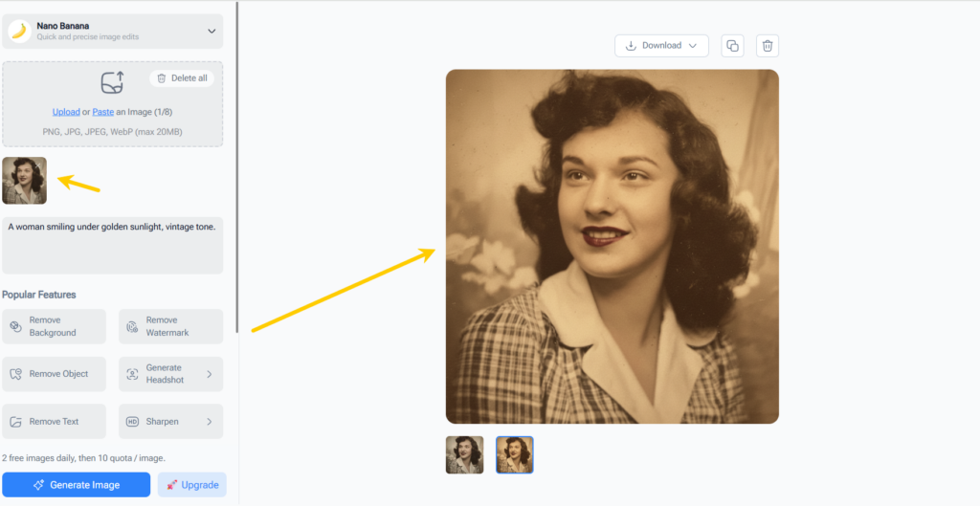Choose the Remove Text feature
This screenshot has height=506, width=980.
(54, 421)
